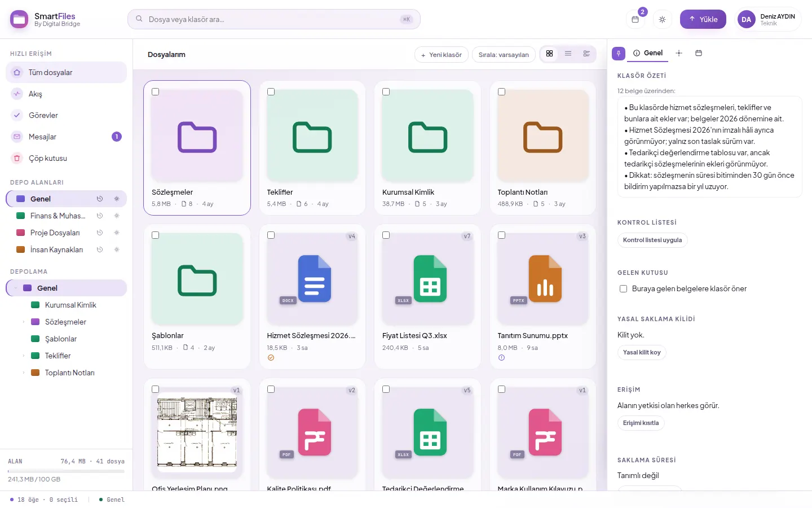812x508 pixels.
Task: Open Çöp kutusu in the sidebar
Action: click(x=66, y=158)
